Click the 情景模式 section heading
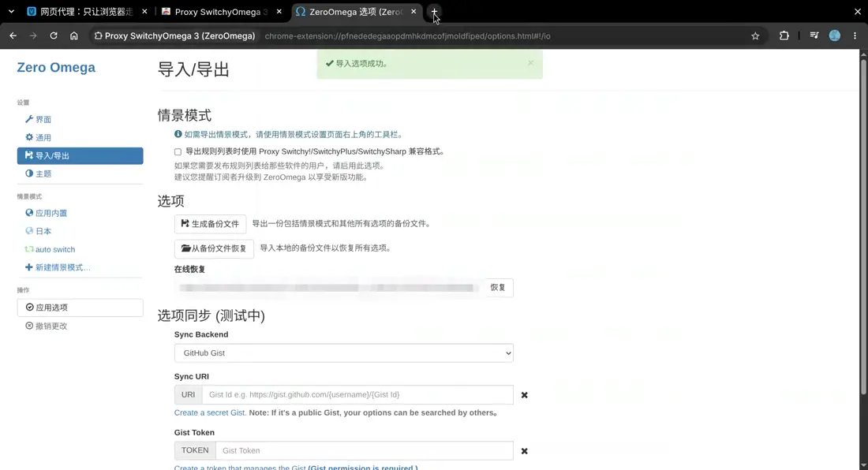 click(x=185, y=116)
